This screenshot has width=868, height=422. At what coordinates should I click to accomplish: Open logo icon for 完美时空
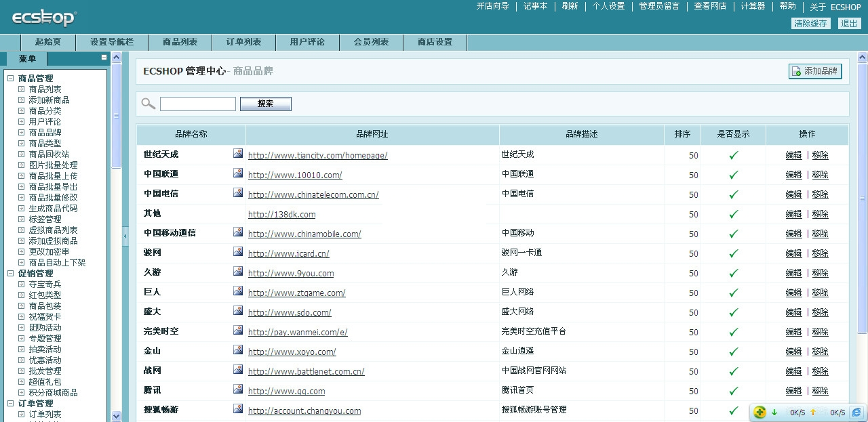pyautogui.click(x=238, y=330)
